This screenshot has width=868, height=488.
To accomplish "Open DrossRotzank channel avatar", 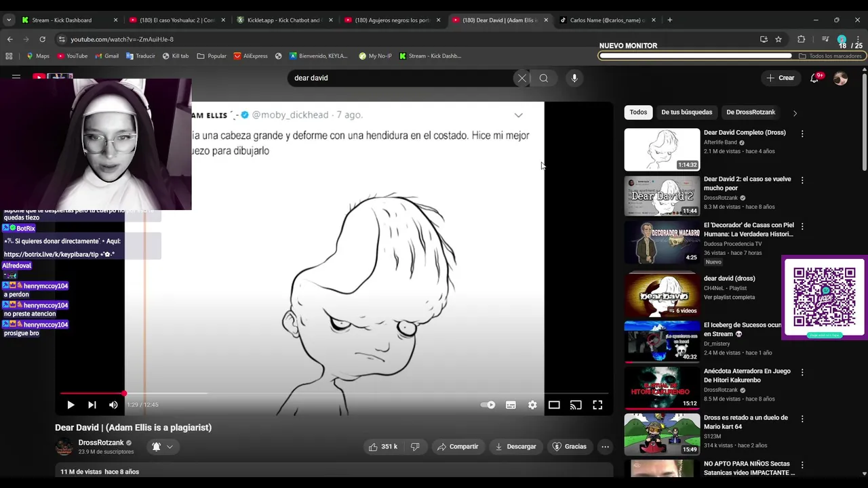I will (x=64, y=447).
